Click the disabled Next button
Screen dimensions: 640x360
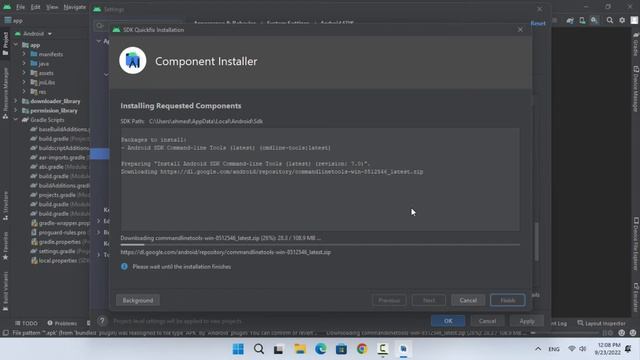tap(429, 300)
